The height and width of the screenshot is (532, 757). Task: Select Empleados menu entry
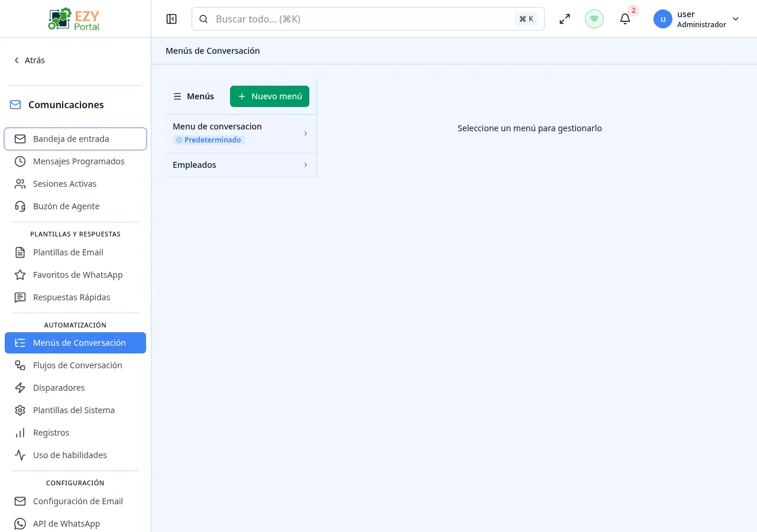click(241, 165)
